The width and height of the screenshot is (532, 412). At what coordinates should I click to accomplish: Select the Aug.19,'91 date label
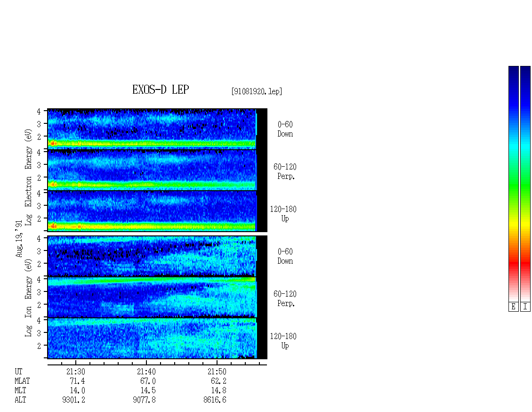point(19,239)
